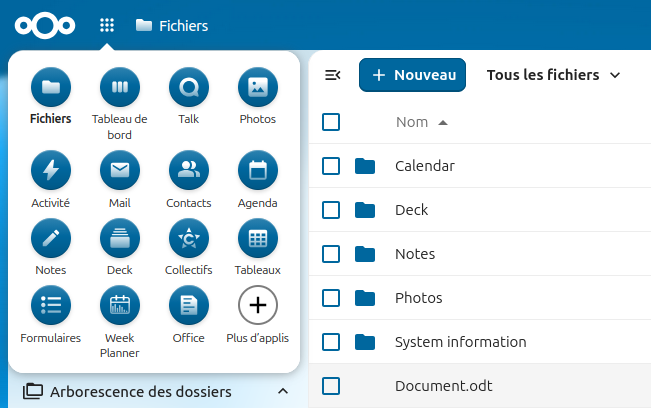Select the System information checkbox

click(331, 342)
